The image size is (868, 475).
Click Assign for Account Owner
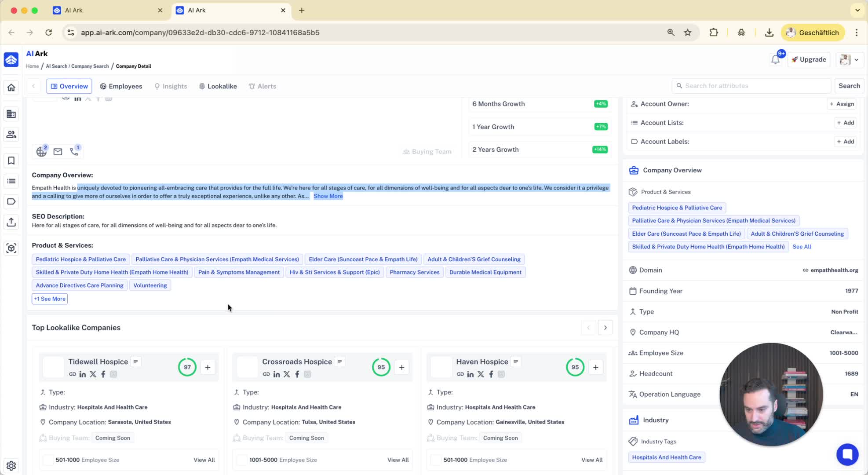click(x=842, y=104)
